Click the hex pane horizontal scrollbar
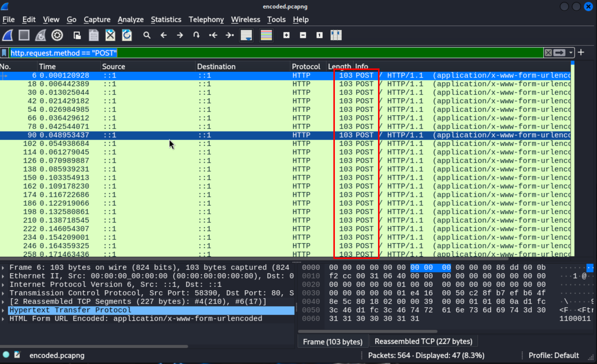Image resolution: width=597 pixels, height=364 pixels. click(368, 331)
